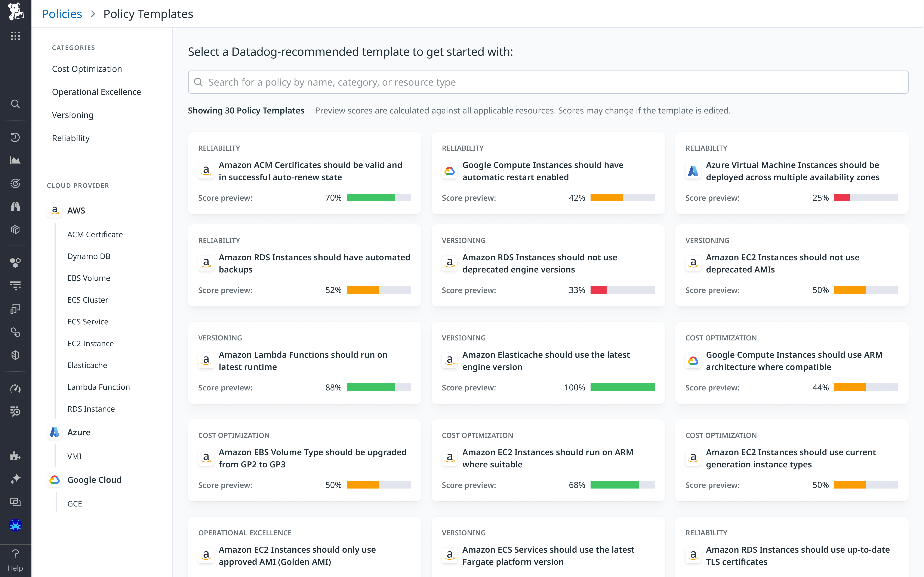Select the Lambda Function resource filter
This screenshot has height=577, width=924.
click(x=99, y=387)
